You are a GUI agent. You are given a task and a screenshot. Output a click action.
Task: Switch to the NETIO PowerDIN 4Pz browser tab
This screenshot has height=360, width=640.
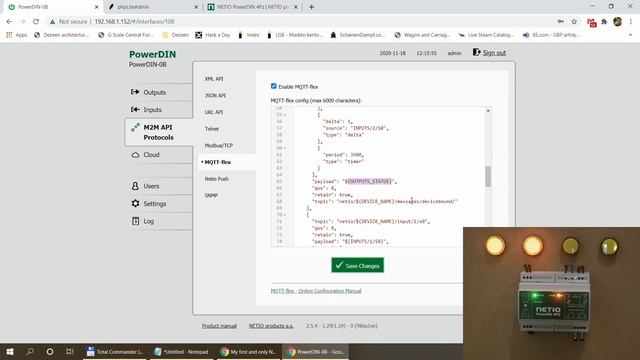[x=252, y=7]
